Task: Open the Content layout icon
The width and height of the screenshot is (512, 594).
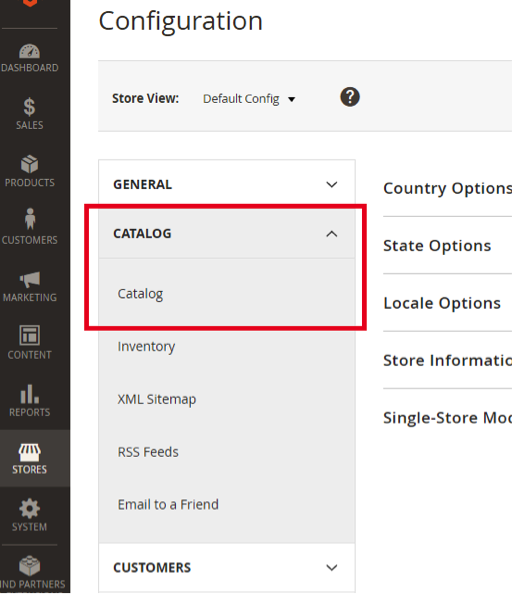Action: [x=30, y=335]
